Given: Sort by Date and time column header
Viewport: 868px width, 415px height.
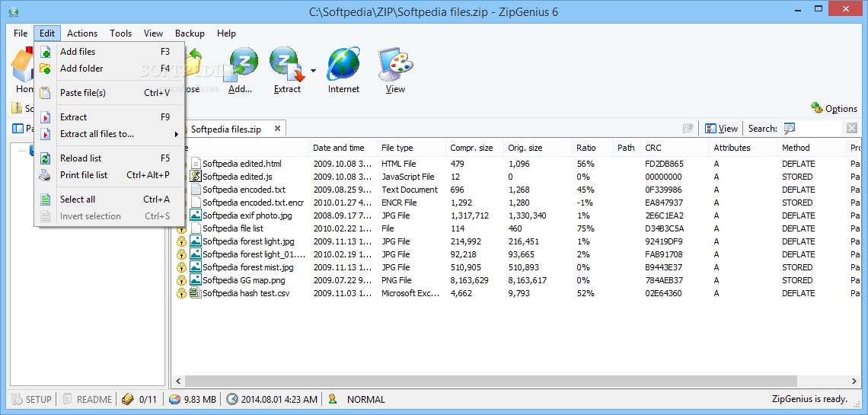Looking at the screenshot, I should coord(343,148).
